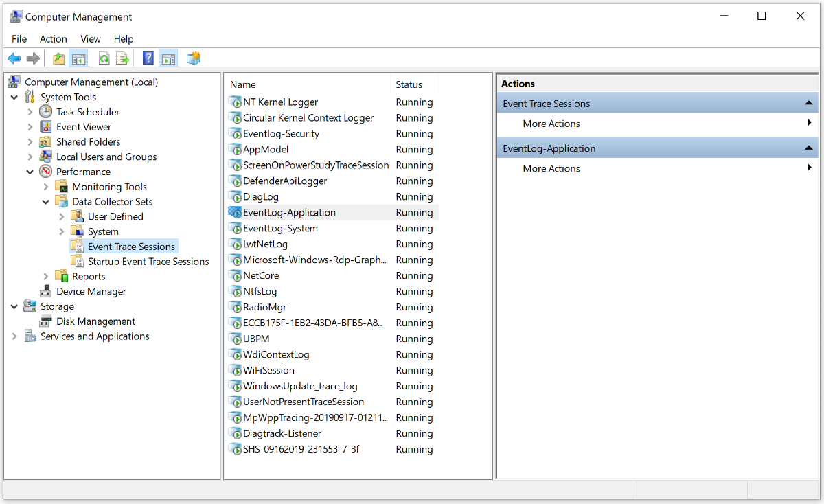Collapse the System Tools tree node
This screenshot has width=824, height=504.
click(14, 98)
